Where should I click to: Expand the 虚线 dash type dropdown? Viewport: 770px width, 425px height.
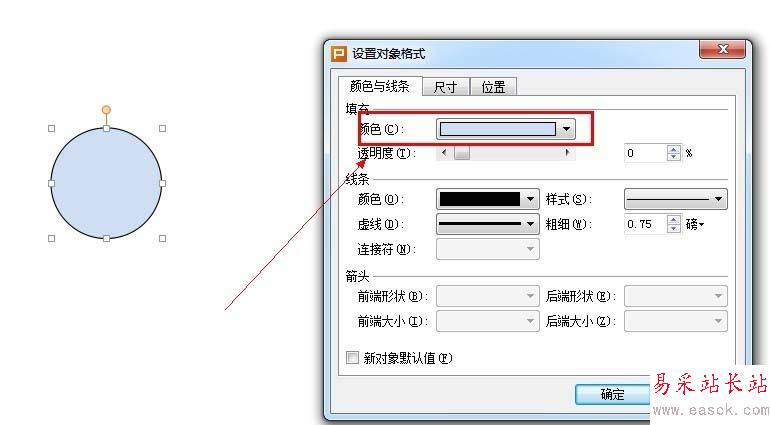coord(530,224)
